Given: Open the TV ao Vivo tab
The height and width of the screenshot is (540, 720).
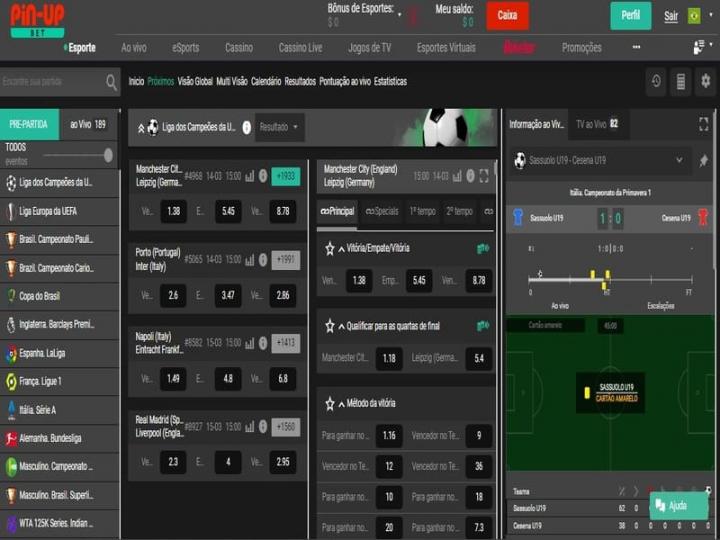Looking at the screenshot, I should pyautogui.click(x=597, y=124).
